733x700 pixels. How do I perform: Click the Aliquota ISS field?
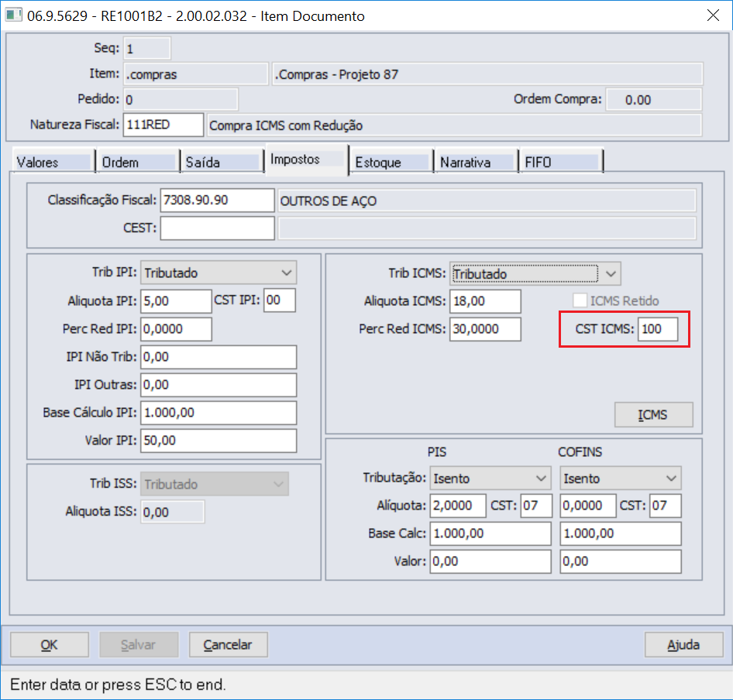point(173,512)
